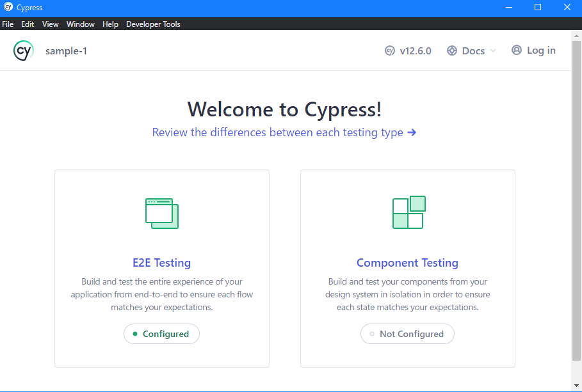Open the Help menu
Image resolution: width=582 pixels, height=392 pixels.
[x=110, y=24]
